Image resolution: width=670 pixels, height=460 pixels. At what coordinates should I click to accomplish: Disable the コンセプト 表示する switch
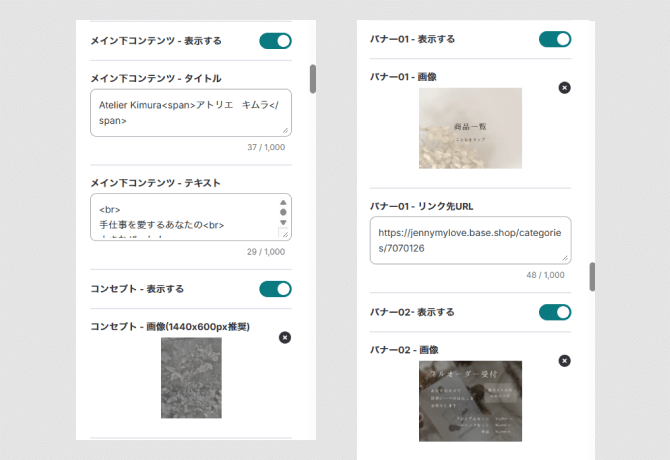tap(275, 289)
